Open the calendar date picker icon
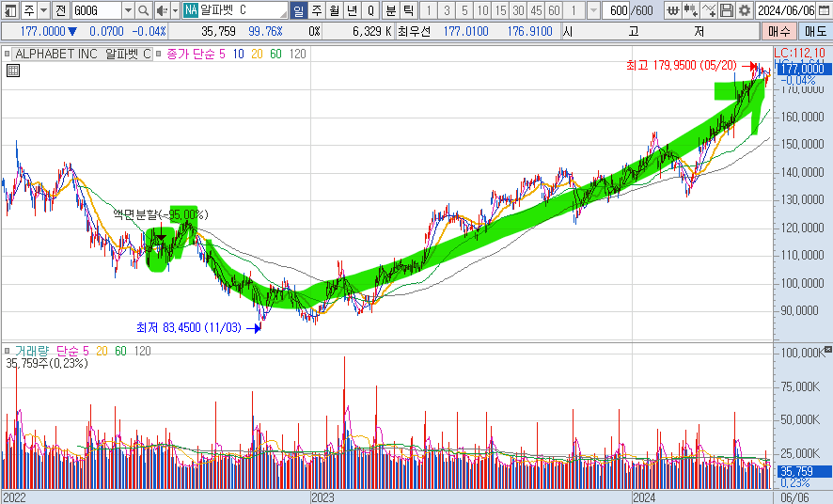 tap(824, 10)
